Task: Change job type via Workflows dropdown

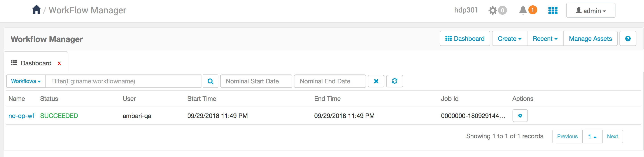Action: (26, 81)
